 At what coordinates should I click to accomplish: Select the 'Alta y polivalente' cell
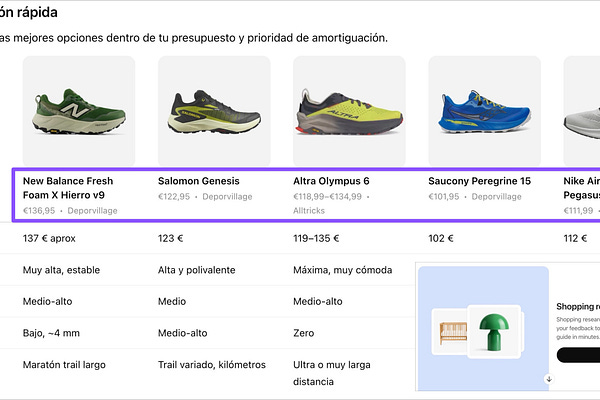[x=196, y=270]
